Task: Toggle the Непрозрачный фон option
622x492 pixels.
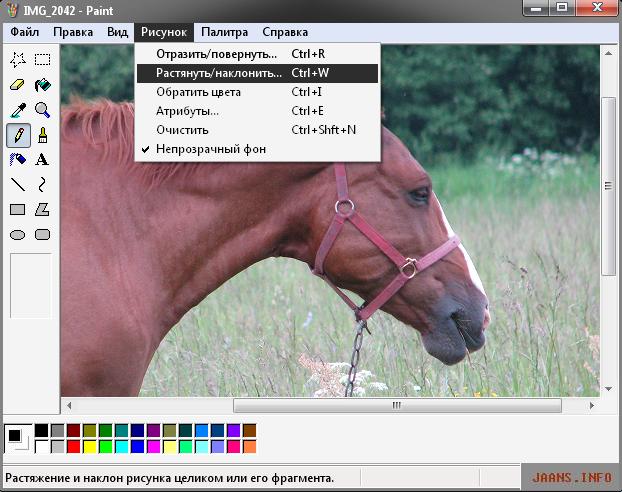Action: (x=210, y=149)
